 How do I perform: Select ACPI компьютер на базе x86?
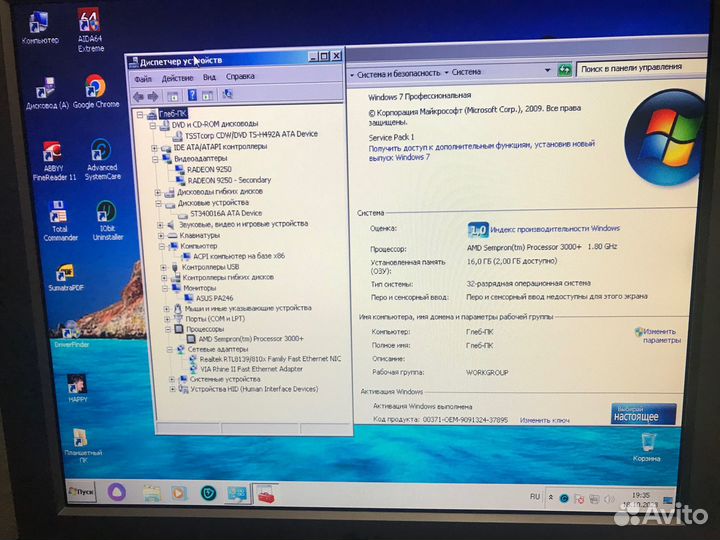(x=239, y=256)
